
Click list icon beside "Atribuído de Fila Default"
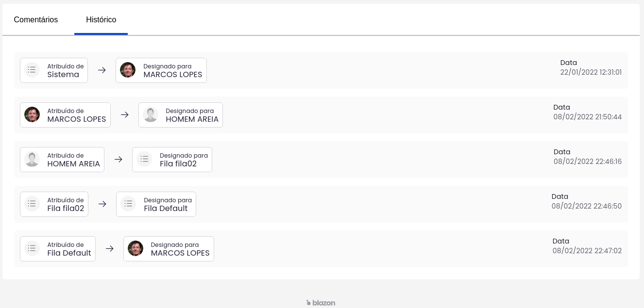coord(32,248)
